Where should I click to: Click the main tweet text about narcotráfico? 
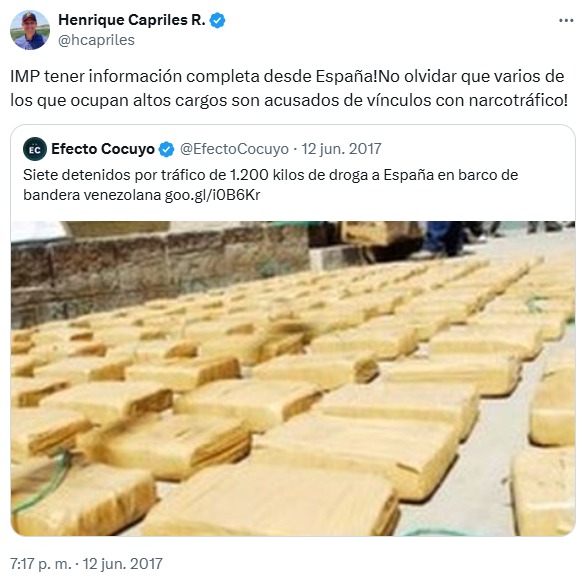[x=289, y=88]
